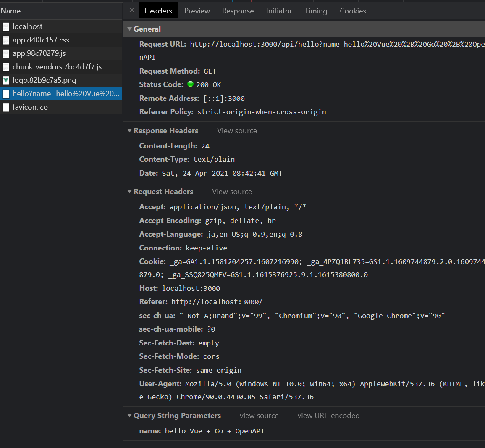The image size is (485, 448).
Task: Click the Remote Address value [::1]:3000
Action: tap(224, 98)
